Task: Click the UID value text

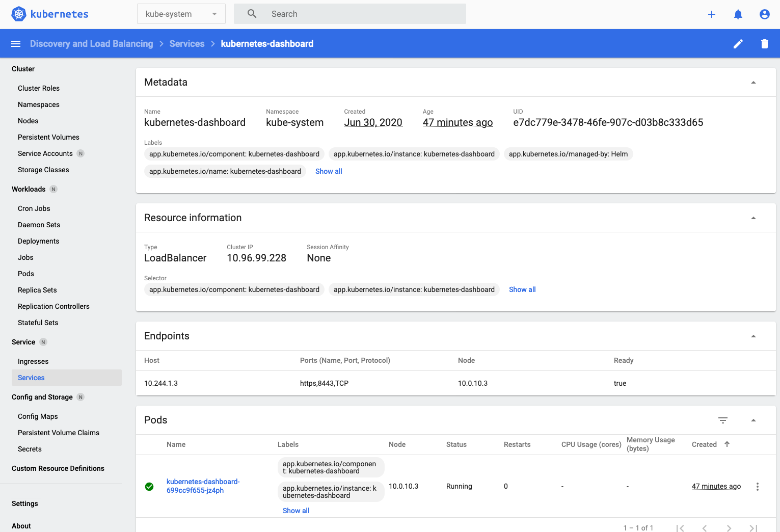Action: 608,122
